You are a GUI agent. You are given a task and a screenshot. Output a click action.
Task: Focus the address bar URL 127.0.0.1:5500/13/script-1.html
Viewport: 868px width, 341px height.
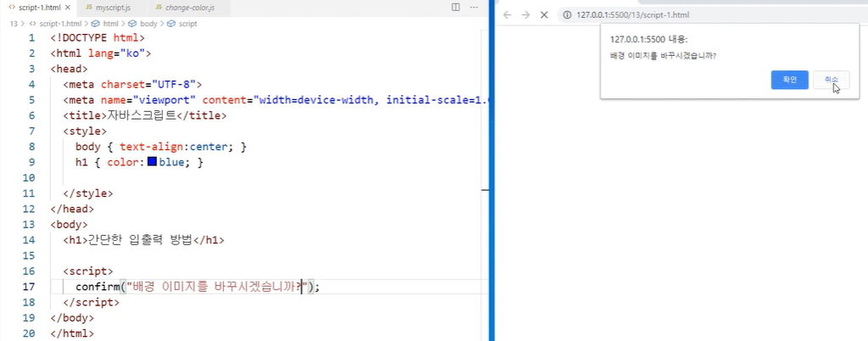click(x=633, y=15)
